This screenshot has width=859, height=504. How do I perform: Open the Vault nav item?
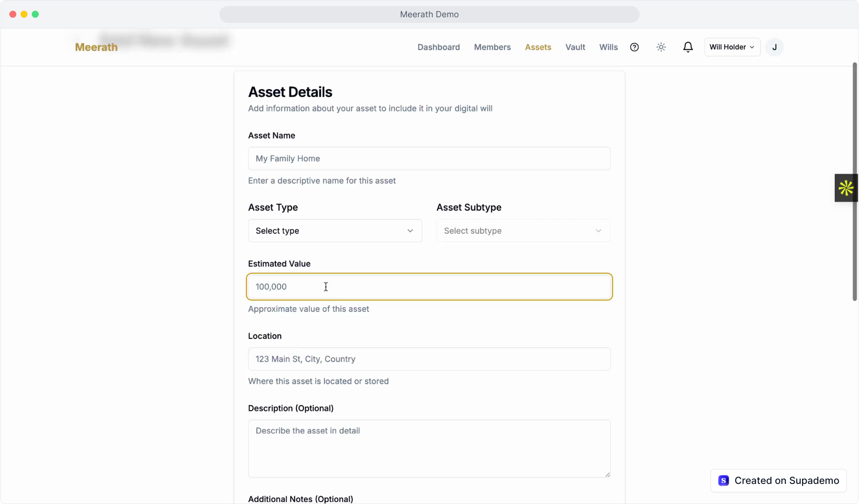coord(575,47)
